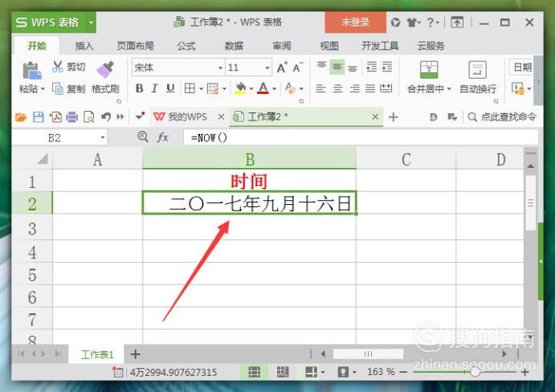Apply red font color
This screenshot has width=555, height=392.
click(x=263, y=88)
